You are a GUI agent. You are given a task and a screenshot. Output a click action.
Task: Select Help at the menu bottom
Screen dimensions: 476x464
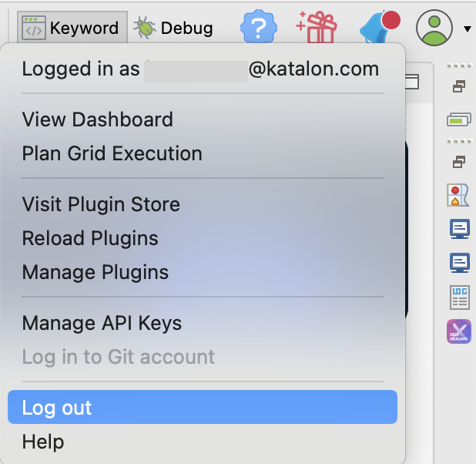click(x=43, y=442)
